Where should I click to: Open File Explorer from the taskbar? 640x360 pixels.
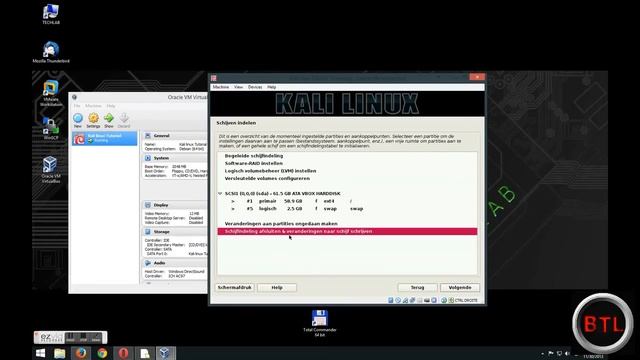pyautogui.click(x=60, y=353)
